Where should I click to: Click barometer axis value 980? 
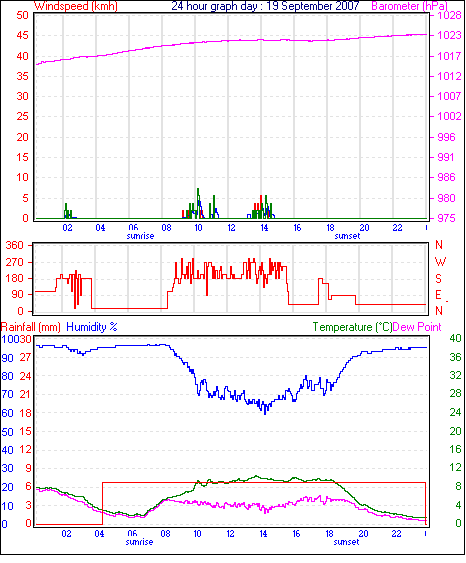[x=446, y=198]
